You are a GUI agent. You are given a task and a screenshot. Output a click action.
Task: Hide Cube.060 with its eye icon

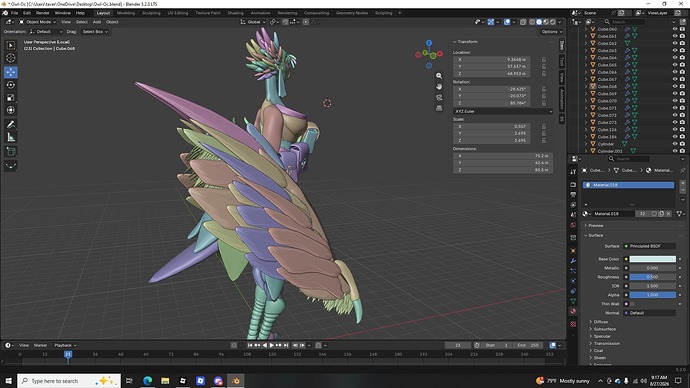click(675, 29)
